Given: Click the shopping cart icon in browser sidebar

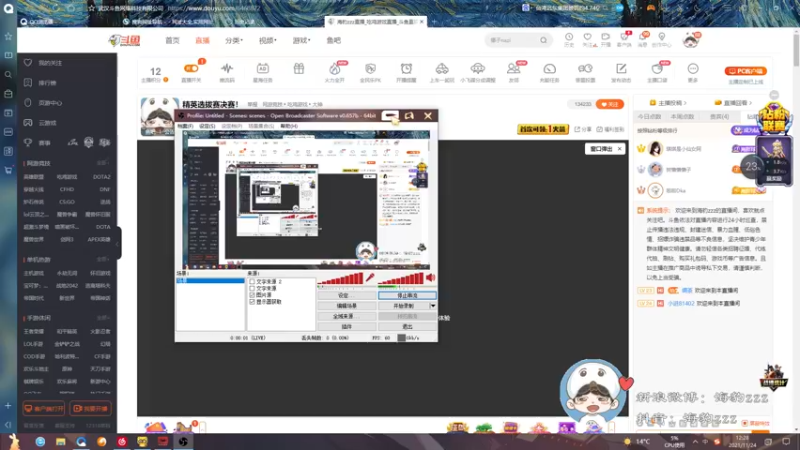Looking at the screenshot, I should pos(8,170).
